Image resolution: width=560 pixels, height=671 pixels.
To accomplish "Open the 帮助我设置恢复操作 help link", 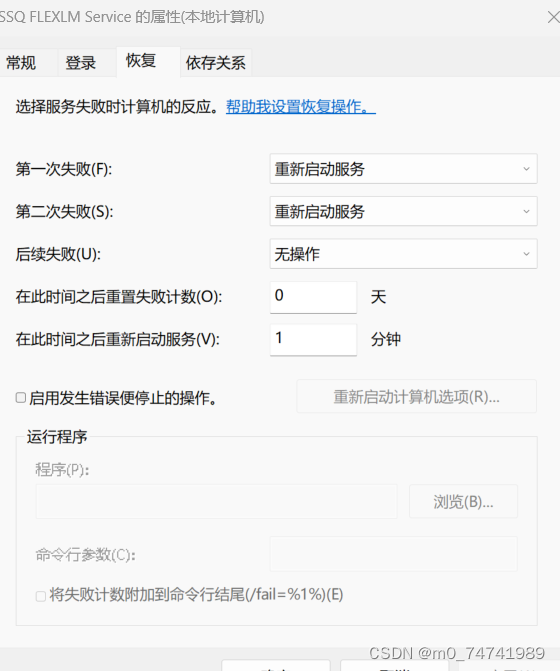I will click(x=301, y=107).
